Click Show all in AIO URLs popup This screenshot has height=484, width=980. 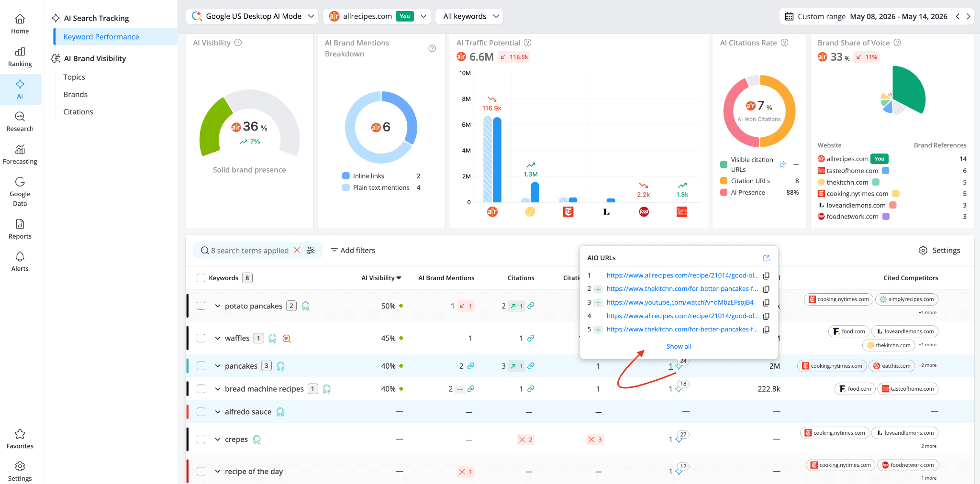679,346
